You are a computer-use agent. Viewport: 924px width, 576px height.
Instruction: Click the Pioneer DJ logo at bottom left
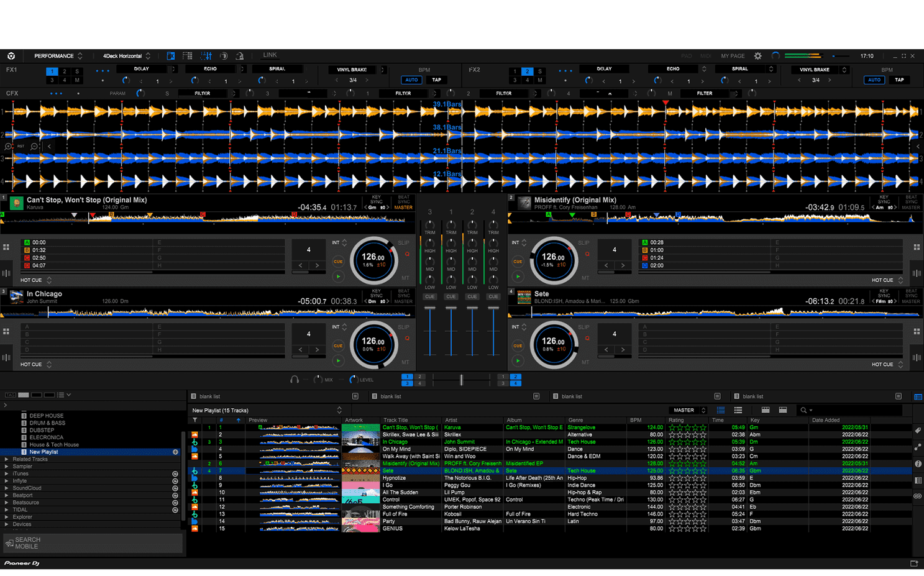(x=21, y=563)
